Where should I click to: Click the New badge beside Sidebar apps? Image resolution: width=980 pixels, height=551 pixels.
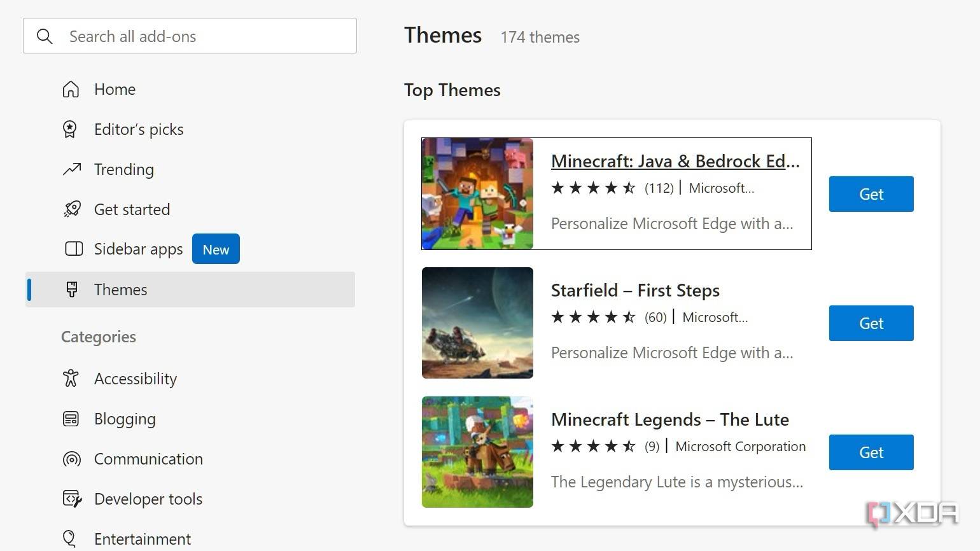[x=216, y=249]
